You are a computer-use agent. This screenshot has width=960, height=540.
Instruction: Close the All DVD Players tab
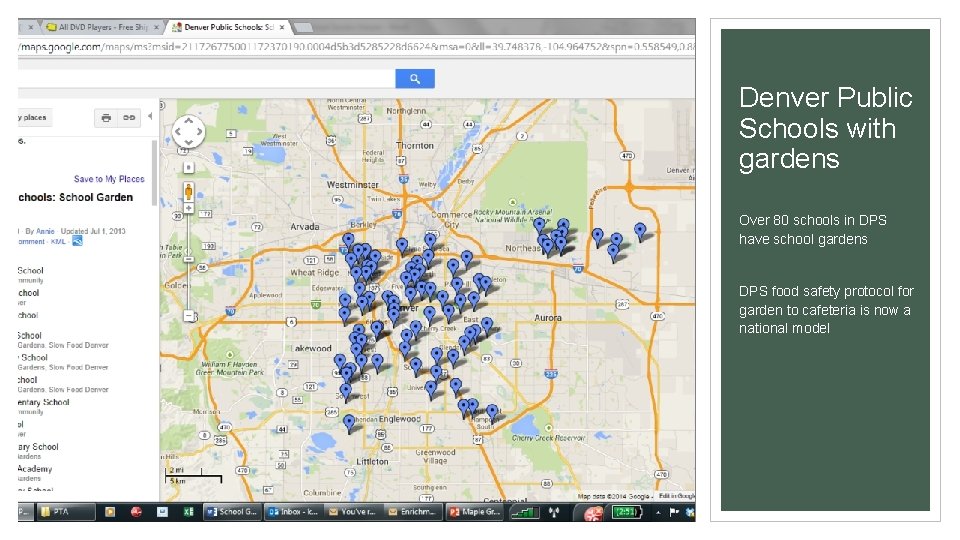156,27
